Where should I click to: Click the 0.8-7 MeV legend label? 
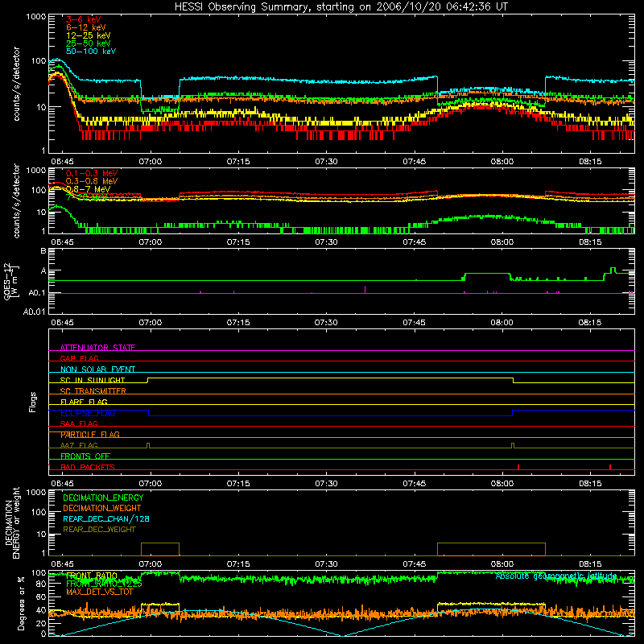[88, 189]
